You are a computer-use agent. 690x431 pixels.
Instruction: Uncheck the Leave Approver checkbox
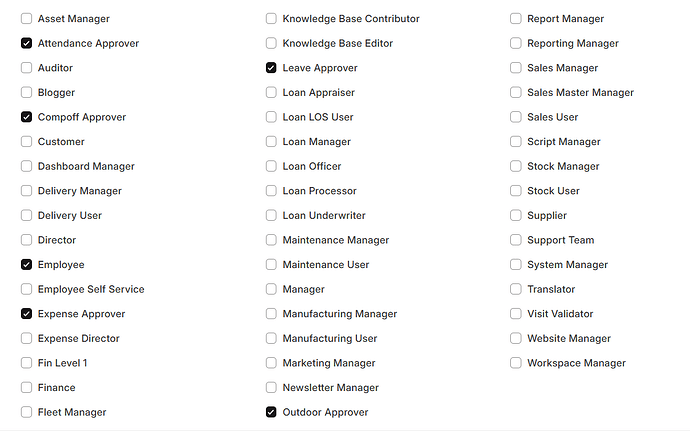coord(271,68)
